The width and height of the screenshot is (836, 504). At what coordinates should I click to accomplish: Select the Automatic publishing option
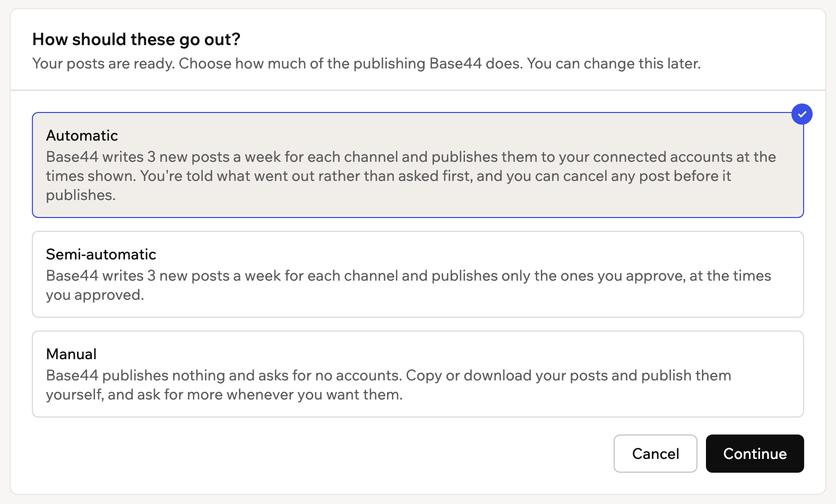pos(418,165)
